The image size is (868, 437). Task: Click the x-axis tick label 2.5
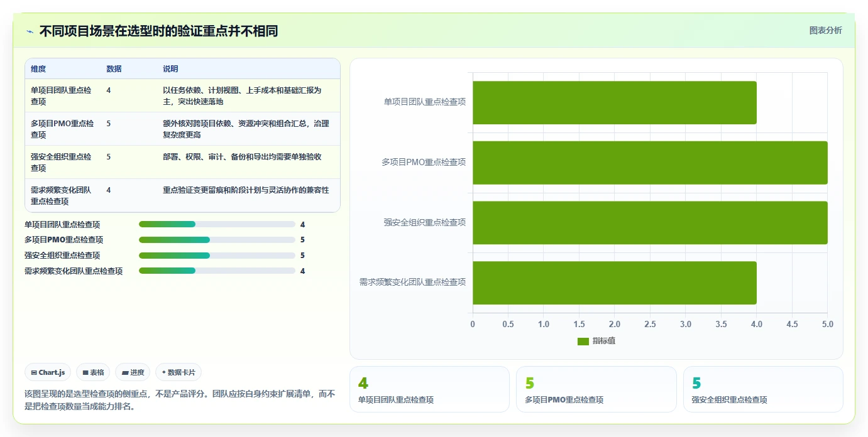[x=650, y=325]
